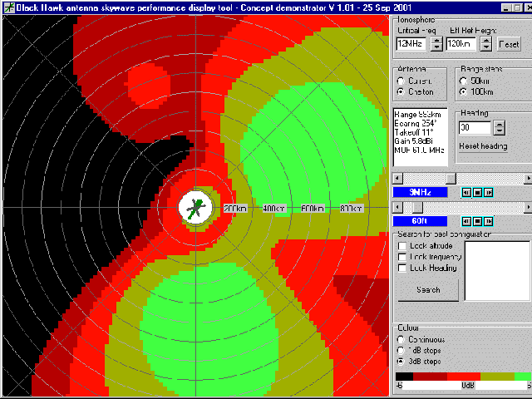Click the green swatch in colour legend
The image size is (532, 399).
523,377
